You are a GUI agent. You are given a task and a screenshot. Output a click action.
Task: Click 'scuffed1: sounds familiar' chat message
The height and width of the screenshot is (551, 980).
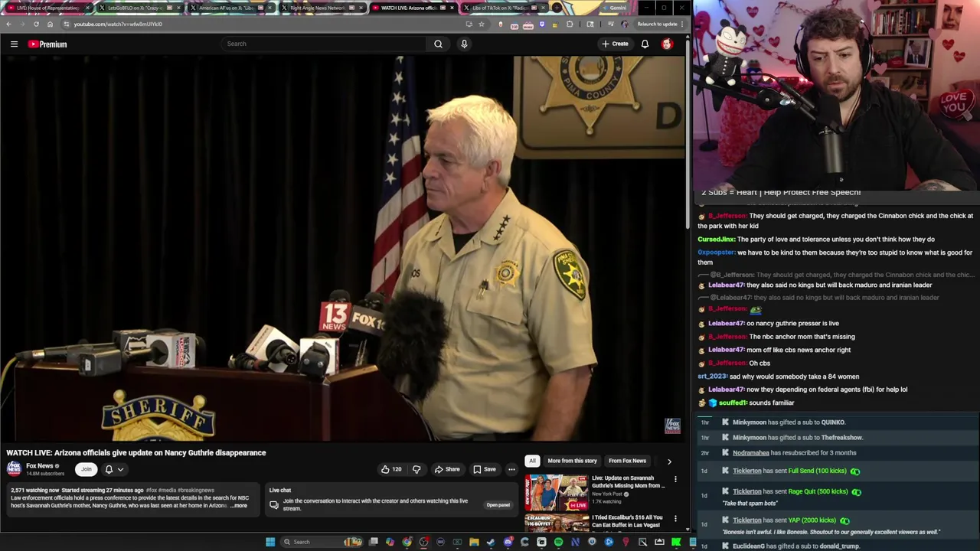coord(747,403)
